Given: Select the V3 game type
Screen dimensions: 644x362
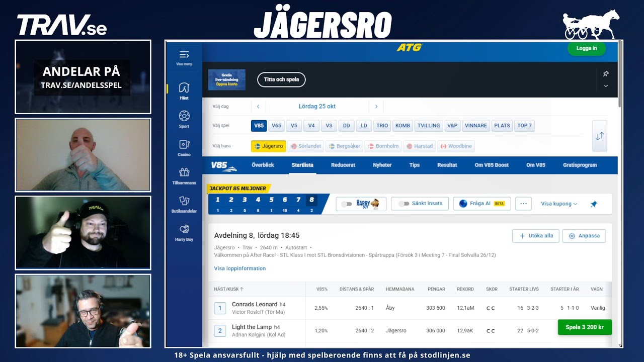Looking at the screenshot, I should pos(329,126).
